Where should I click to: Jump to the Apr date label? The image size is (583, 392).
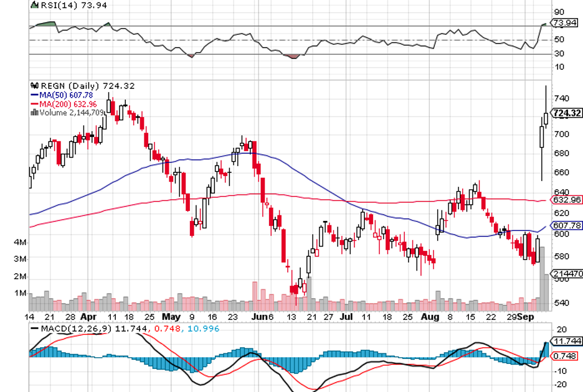coord(88,316)
